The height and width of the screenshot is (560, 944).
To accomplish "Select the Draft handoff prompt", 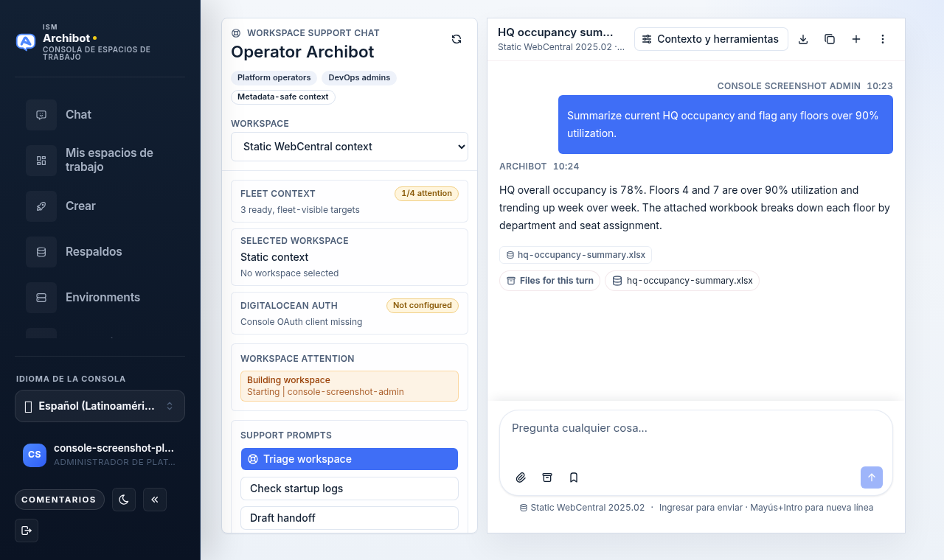I will [350, 518].
